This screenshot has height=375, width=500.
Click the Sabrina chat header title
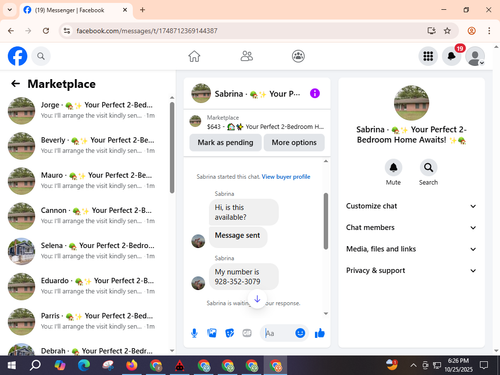pos(257,94)
